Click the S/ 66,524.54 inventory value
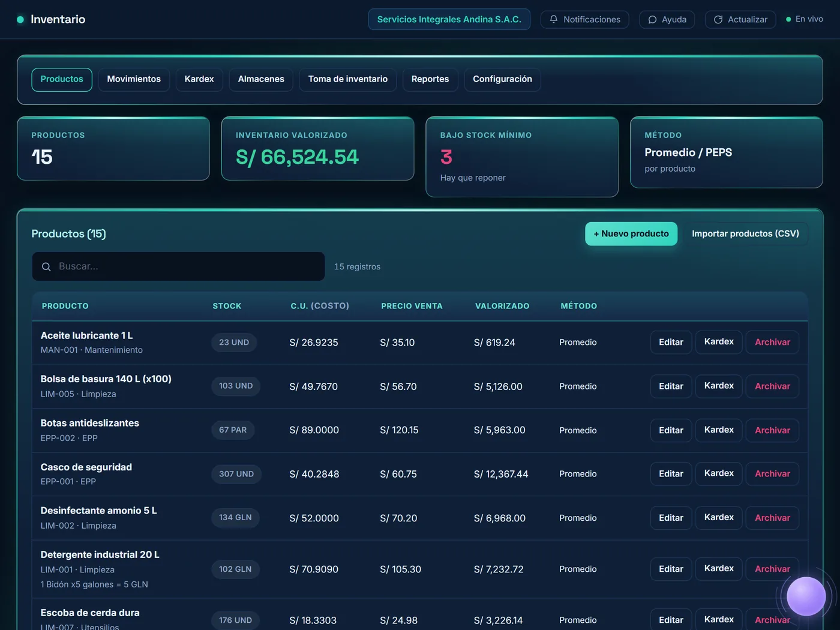Image resolution: width=840 pixels, height=630 pixels. 297,157
